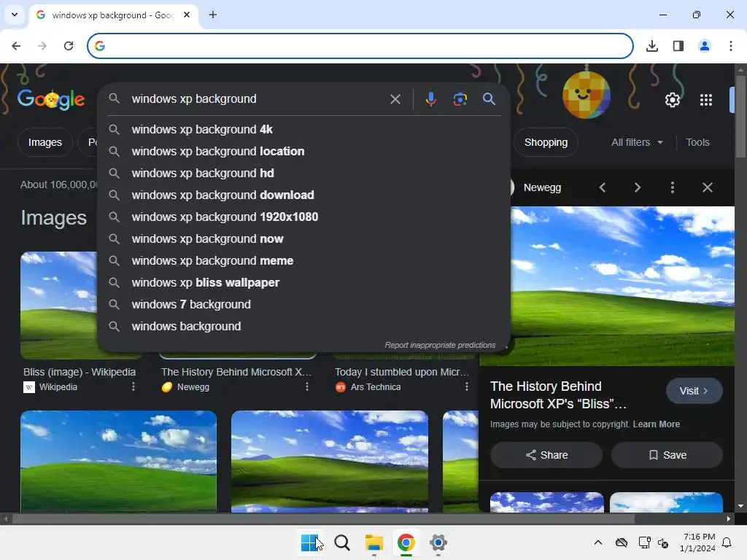Open Newegg result more options dots
This screenshot has height=560, width=747.
tap(307, 386)
